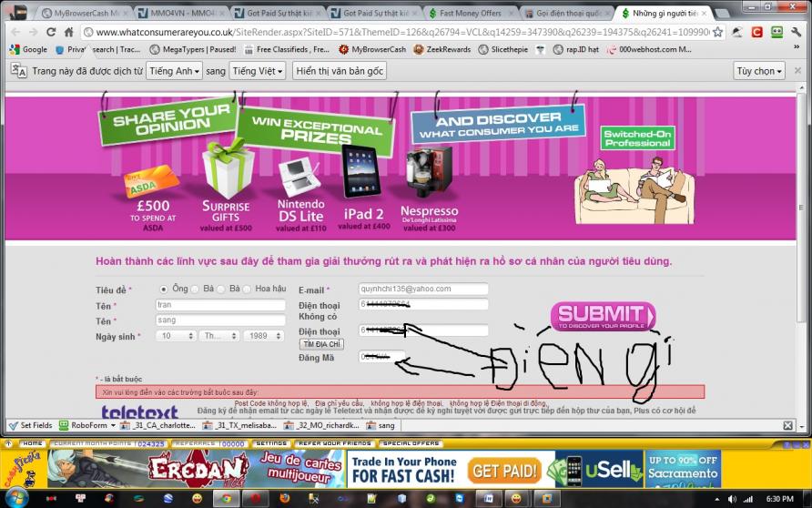Image resolution: width=812 pixels, height=508 pixels.
Task: Go to the browser home page icon
Action: point(69,32)
